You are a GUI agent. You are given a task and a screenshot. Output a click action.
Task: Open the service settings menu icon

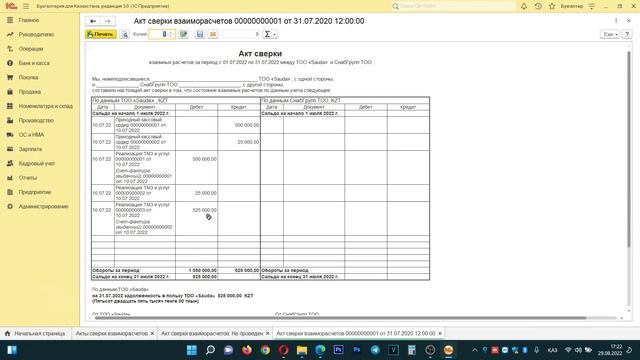591,6
